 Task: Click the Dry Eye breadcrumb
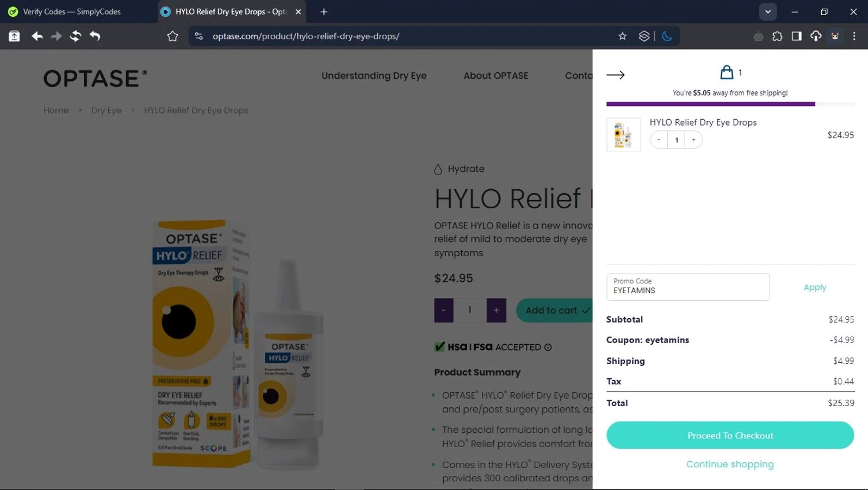(106, 110)
